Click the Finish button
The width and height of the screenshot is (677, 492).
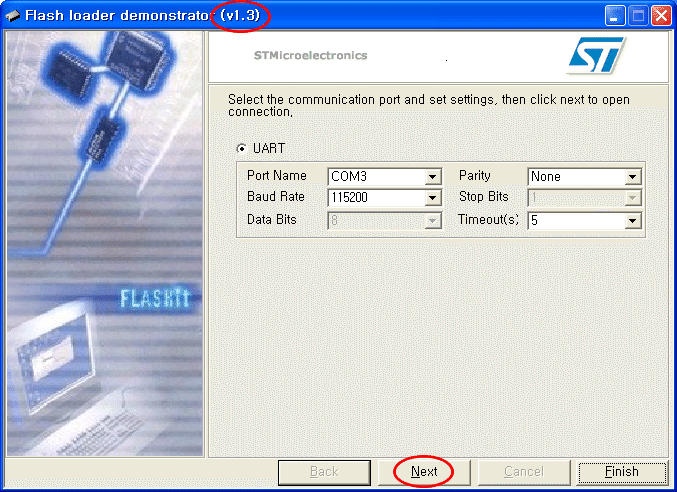pos(622,472)
